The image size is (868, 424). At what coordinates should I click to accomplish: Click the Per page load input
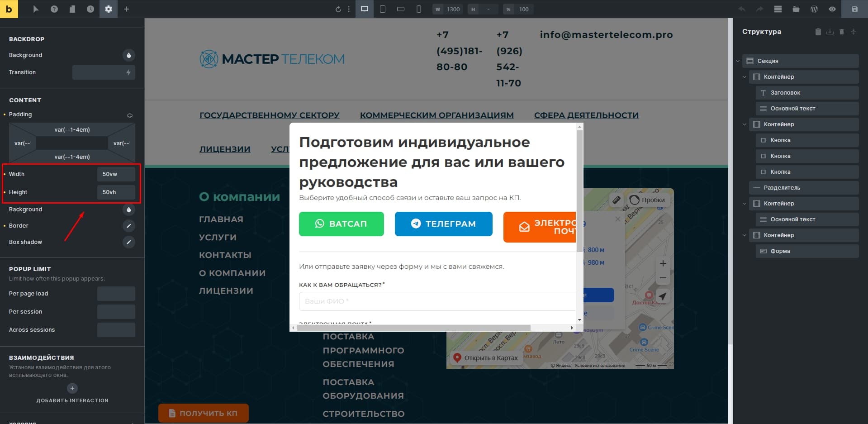116,294
